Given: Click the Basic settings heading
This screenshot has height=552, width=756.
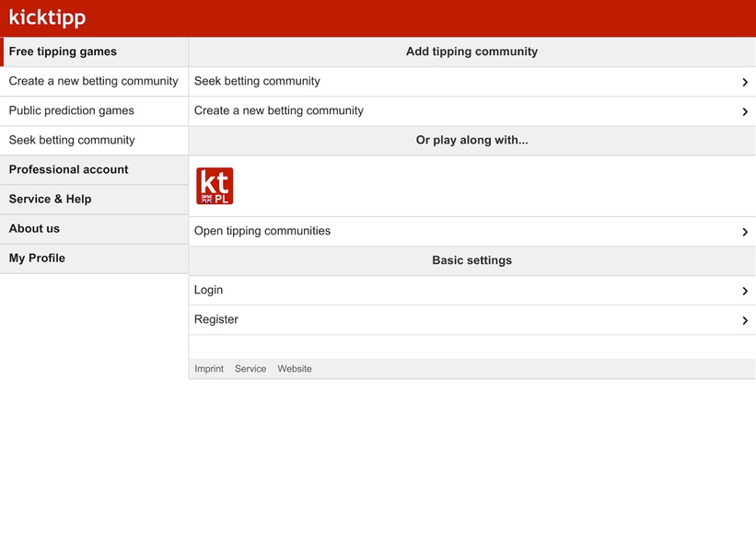Looking at the screenshot, I should [x=471, y=260].
